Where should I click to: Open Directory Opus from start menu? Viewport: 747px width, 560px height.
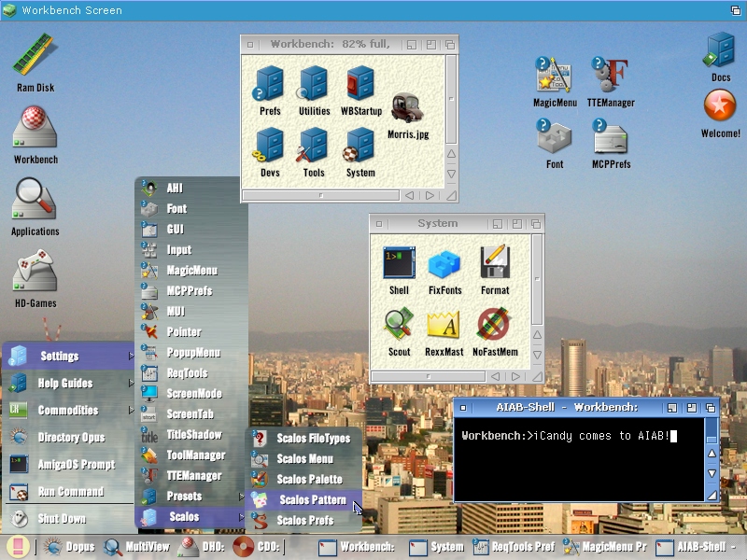pos(69,437)
